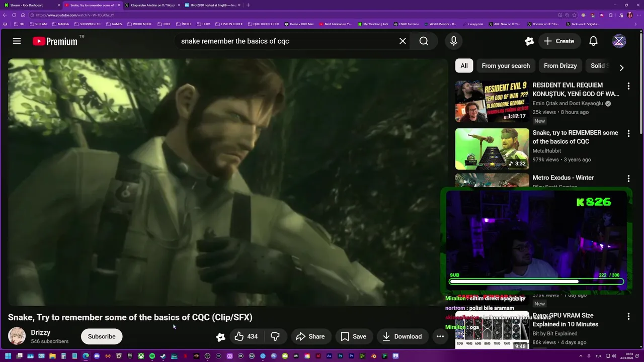Open options for Every GPU VRAM Size video
The height and width of the screenshot is (362, 644).
[x=628, y=316]
